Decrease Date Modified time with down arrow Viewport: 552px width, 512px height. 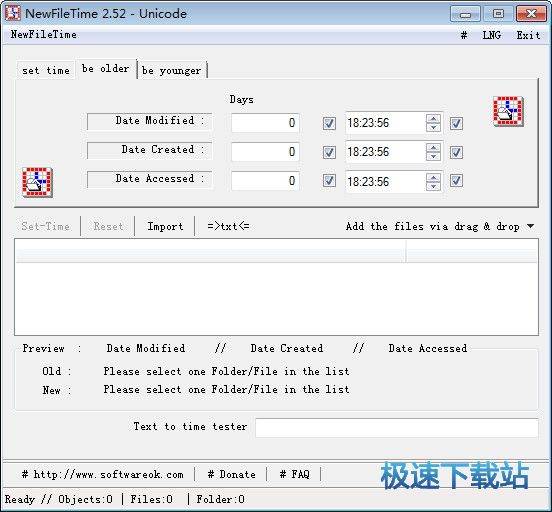pos(433,127)
